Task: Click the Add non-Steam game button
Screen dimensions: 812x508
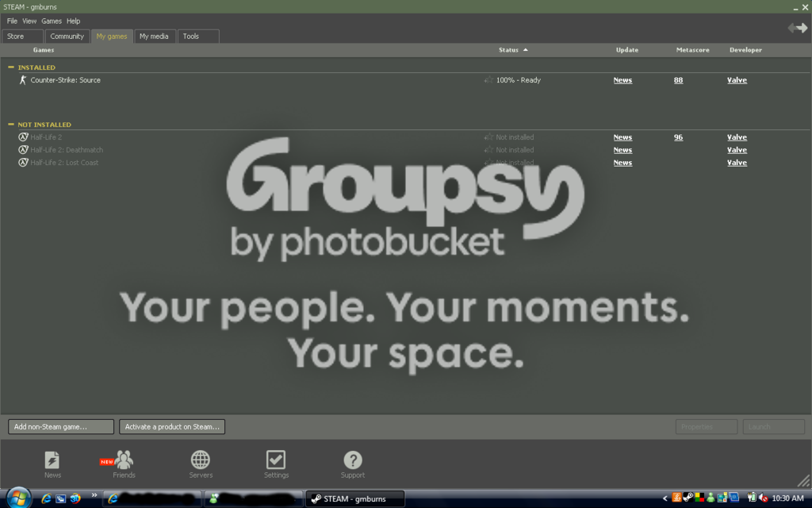Action: tap(60, 426)
